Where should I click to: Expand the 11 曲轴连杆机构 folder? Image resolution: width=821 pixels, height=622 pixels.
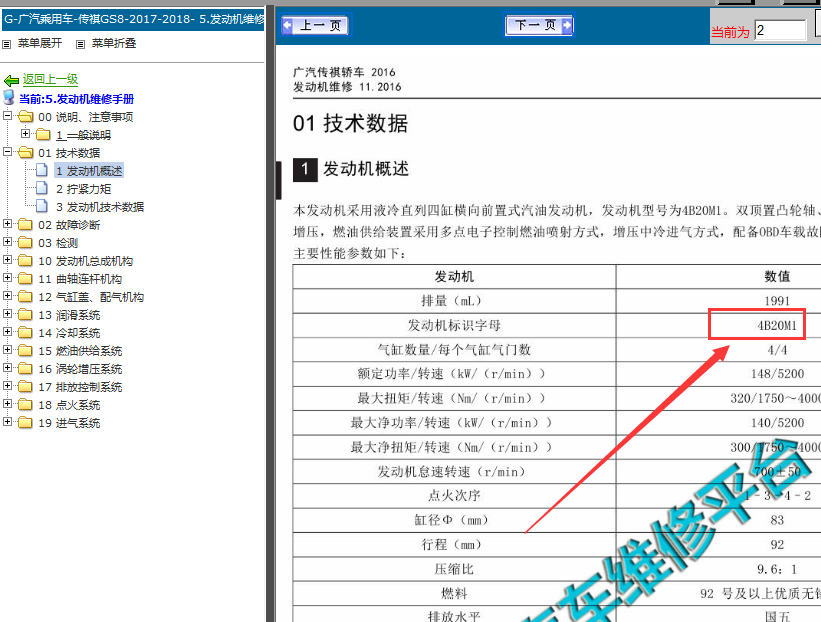point(7,277)
